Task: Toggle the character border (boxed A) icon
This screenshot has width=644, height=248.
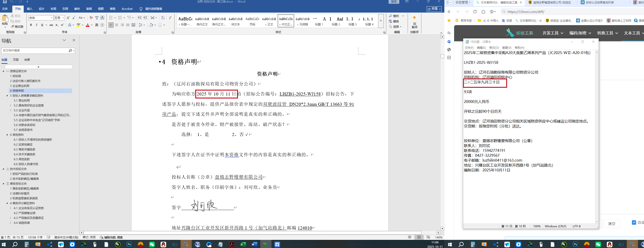Action: tap(102, 18)
